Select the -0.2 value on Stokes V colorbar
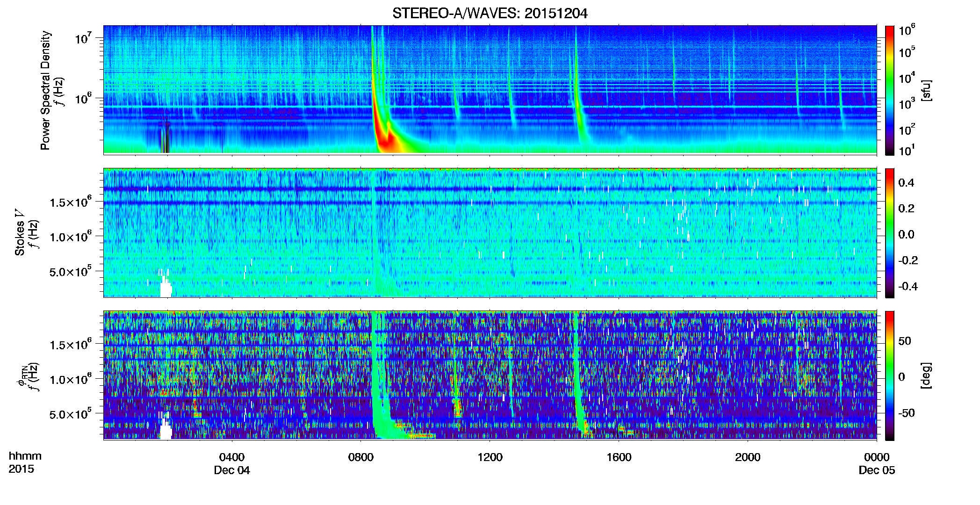Image resolution: width=980 pixels, height=505 pixels. coord(908,260)
